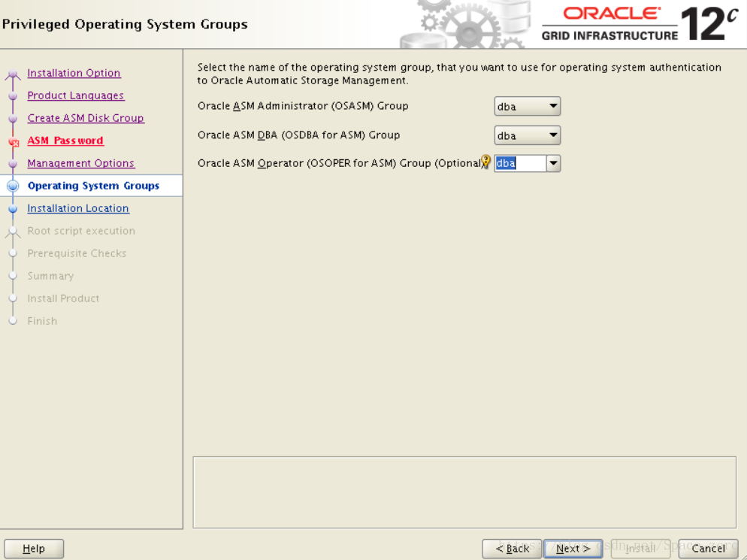747x560 pixels.
Task: Click the Installation Option step marker icon
Action: [14, 74]
